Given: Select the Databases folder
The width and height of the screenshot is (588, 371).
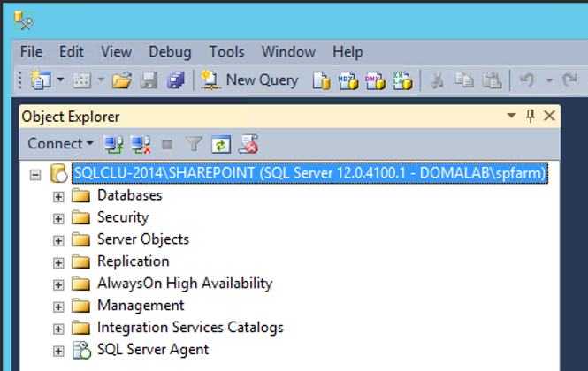Looking at the screenshot, I should pos(130,195).
